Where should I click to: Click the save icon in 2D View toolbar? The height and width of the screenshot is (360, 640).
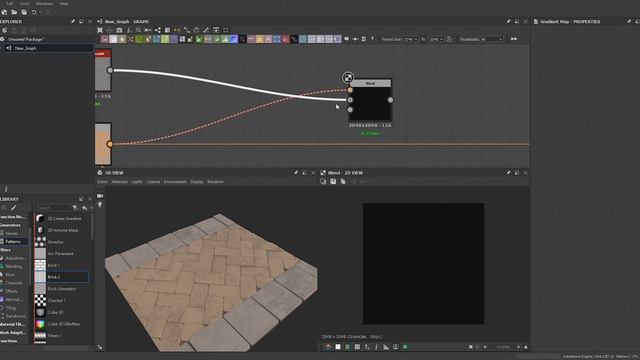[x=333, y=181]
